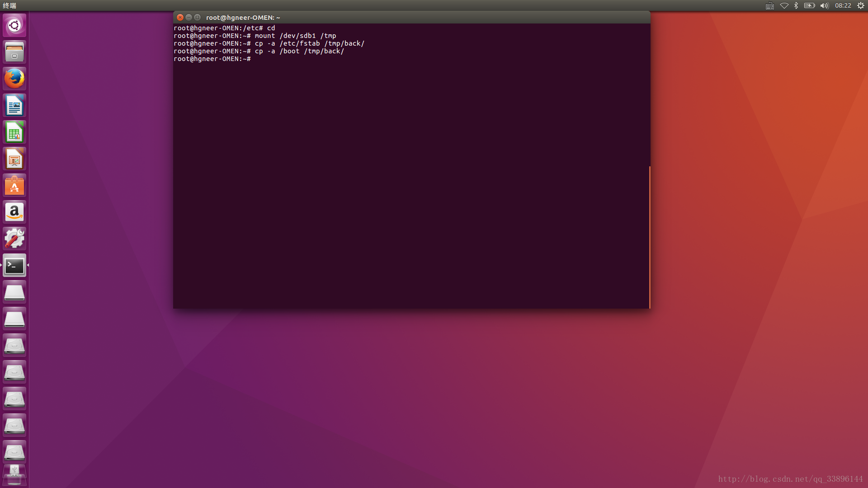The width and height of the screenshot is (868, 488).
Task: Open the clock showing 08:22
Action: pyautogui.click(x=843, y=5)
